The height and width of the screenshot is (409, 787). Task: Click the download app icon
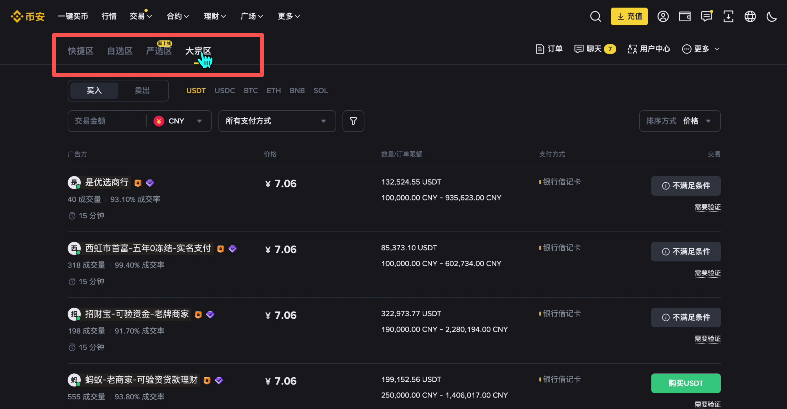(x=729, y=16)
